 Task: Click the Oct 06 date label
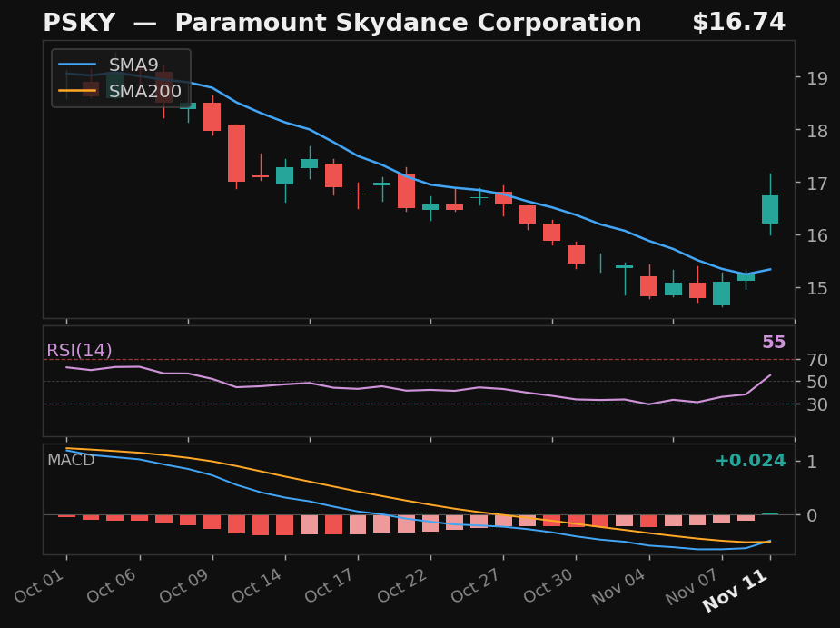coord(113,586)
